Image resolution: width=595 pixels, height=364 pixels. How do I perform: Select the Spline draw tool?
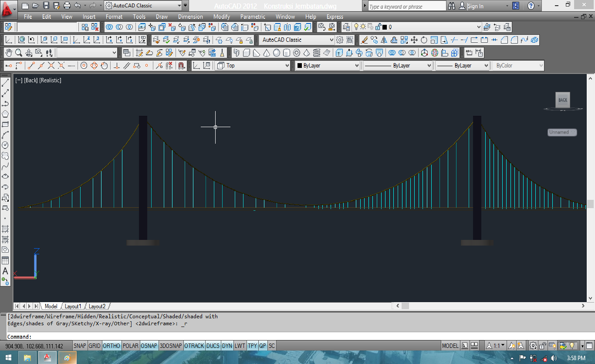pos(5,166)
